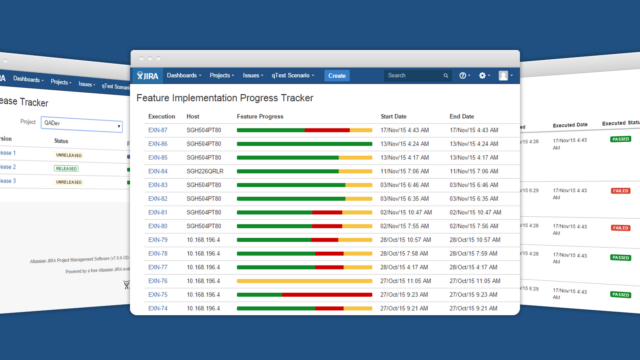Open execution EXN-85
Screen dimensions: 640x360
[158, 158]
